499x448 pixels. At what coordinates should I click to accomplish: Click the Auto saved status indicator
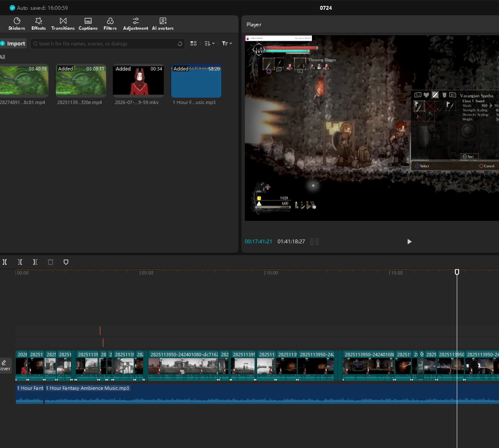click(x=39, y=8)
